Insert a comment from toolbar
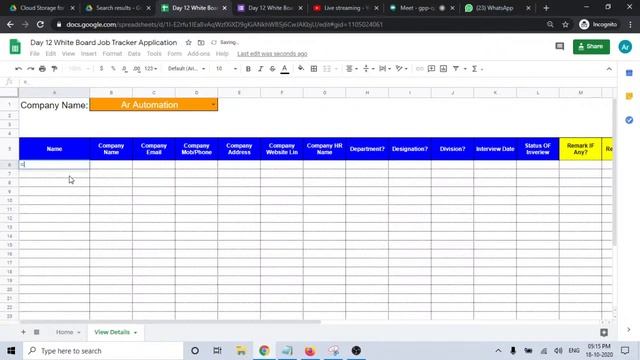Screen dimensions: 640x360 [x=431, y=69]
